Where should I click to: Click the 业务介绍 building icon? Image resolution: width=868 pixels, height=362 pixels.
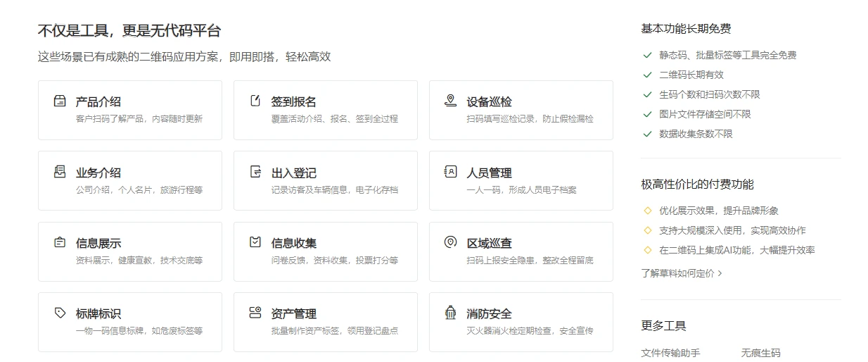[60, 172]
